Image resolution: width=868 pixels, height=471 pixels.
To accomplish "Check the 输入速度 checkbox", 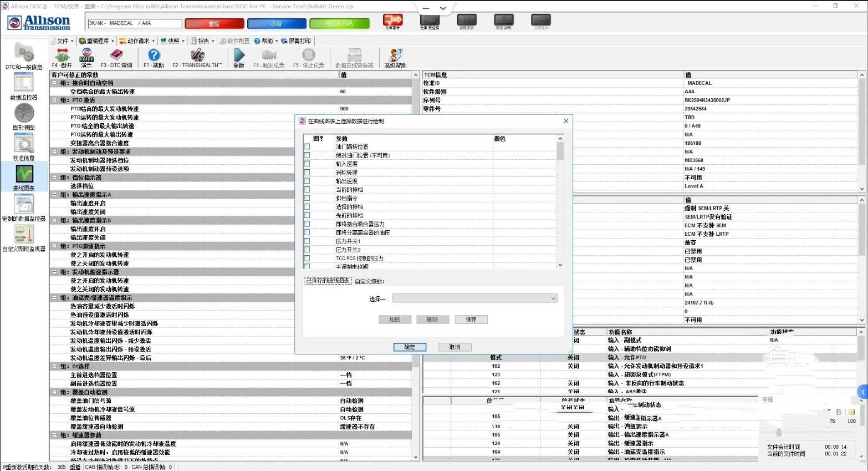I will pos(307,164).
